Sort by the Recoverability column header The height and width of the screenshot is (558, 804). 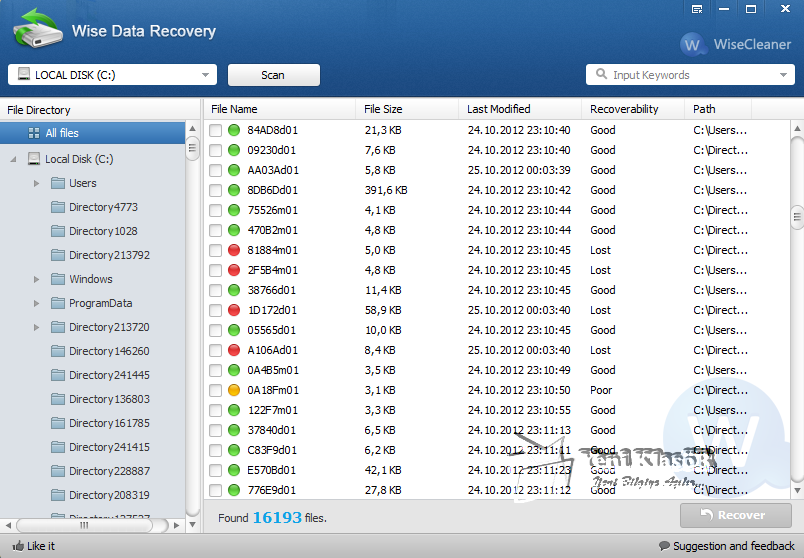[x=624, y=109]
